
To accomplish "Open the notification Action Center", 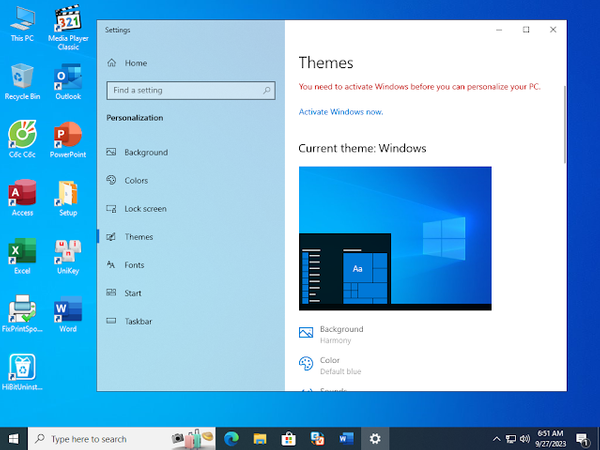I will (582, 439).
